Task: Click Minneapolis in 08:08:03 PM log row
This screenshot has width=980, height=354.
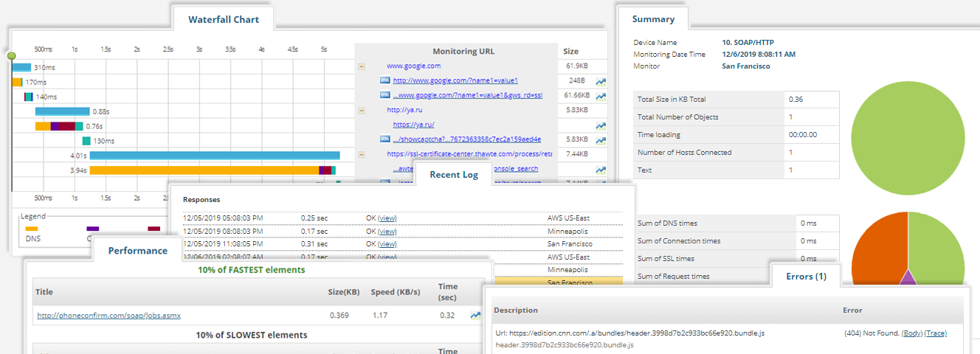Action: point(566,231)
